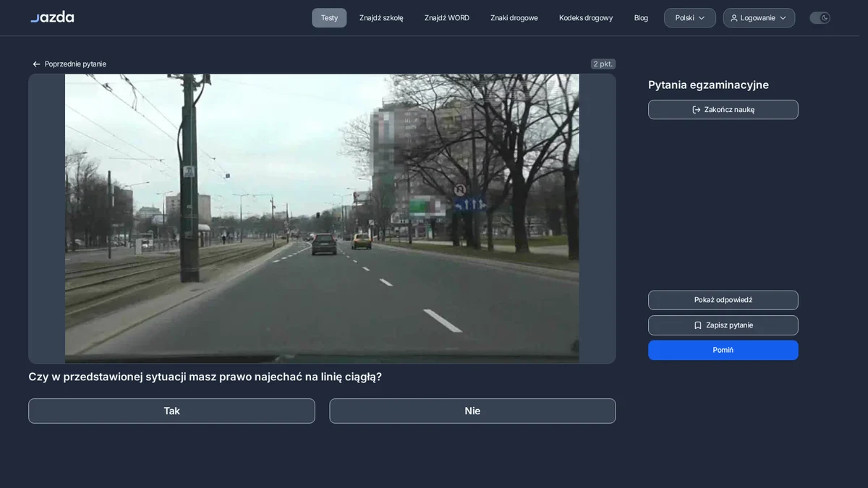Open Znajdź WORD menu item
This screenshot has width=868, height=488.
pyautogui.click(x=447, y=18)
